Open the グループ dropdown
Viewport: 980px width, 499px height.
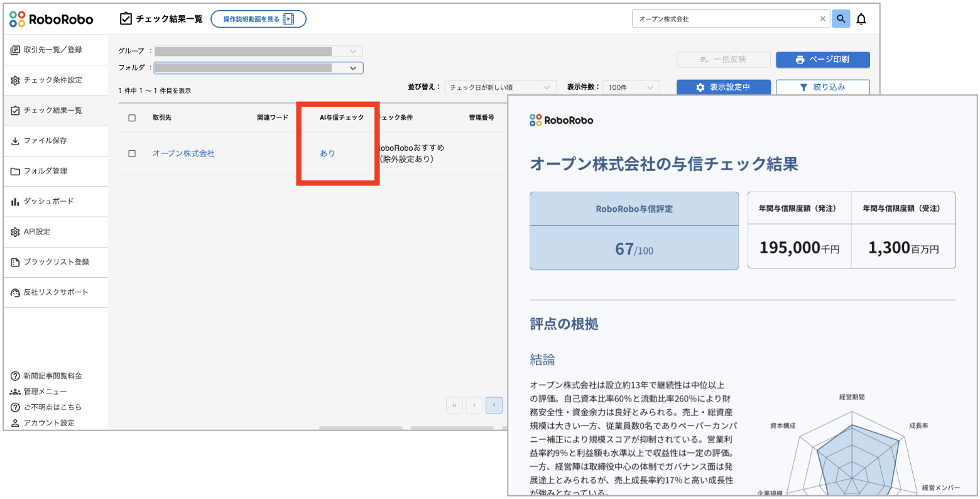[x=258, y=52]
